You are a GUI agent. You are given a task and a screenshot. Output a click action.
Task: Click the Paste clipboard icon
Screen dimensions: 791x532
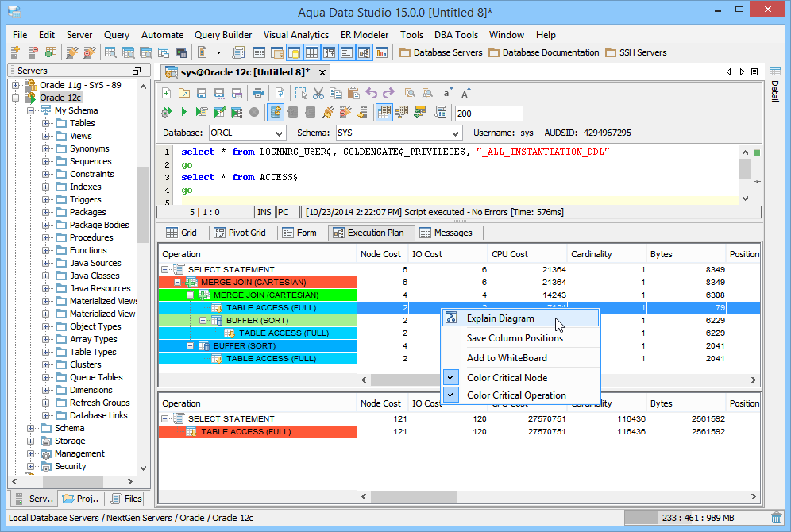[x=353, y=93]
